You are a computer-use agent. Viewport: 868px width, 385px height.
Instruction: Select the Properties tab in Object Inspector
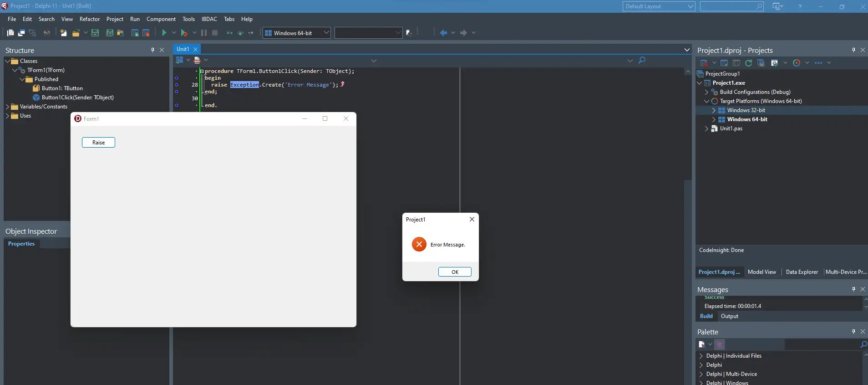pos(21,244)
